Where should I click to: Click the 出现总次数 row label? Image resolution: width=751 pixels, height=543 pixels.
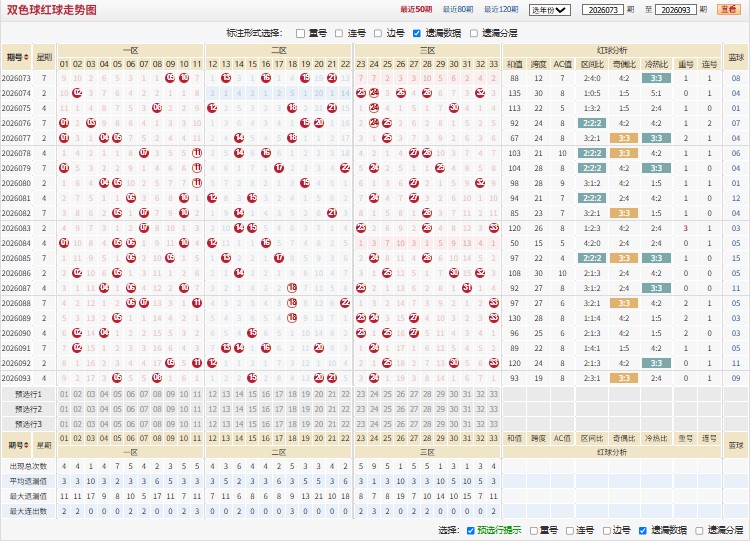coord(28,466)
